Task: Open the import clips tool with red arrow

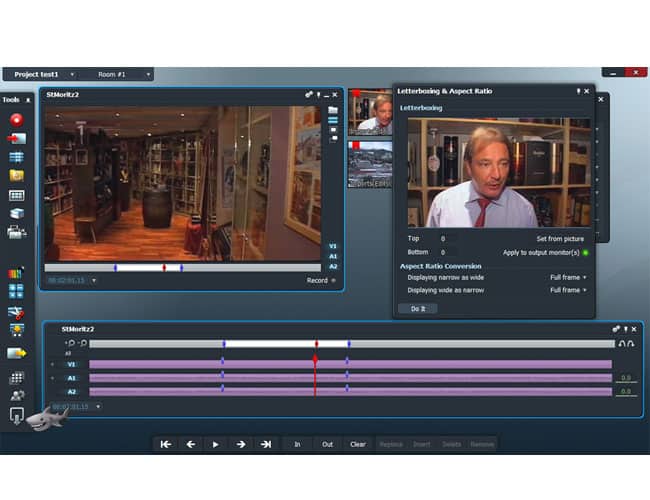Action: [16, 138]
